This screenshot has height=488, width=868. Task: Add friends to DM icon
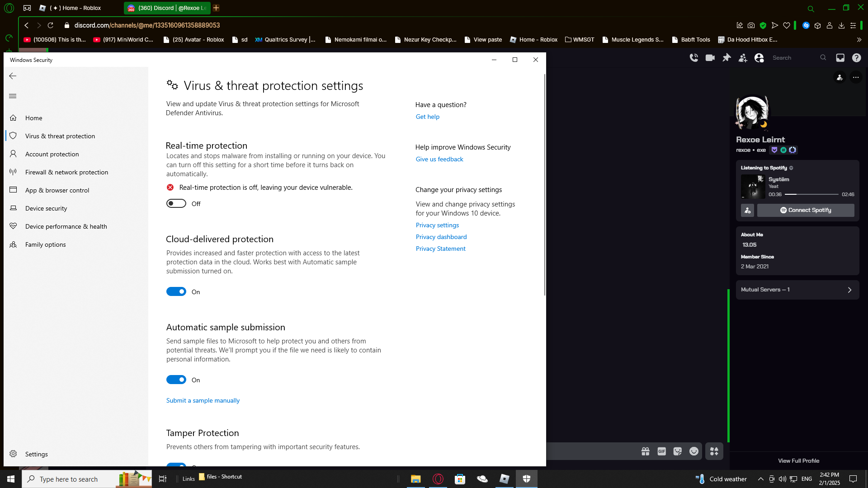[x=743, y=58]
